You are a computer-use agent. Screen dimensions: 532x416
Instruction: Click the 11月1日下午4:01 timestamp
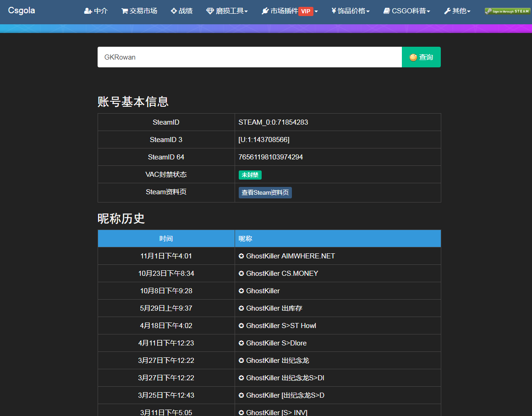click(x=166, y=256)
